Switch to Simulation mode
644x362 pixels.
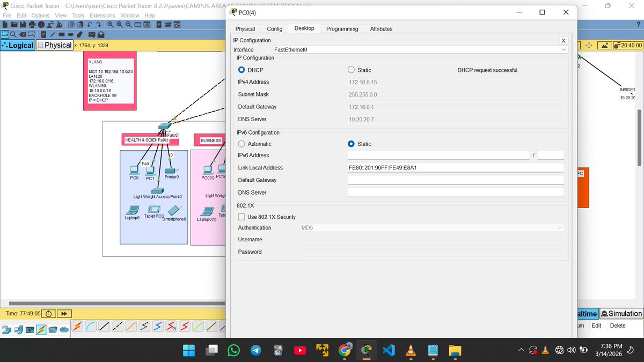coord(621,314)
